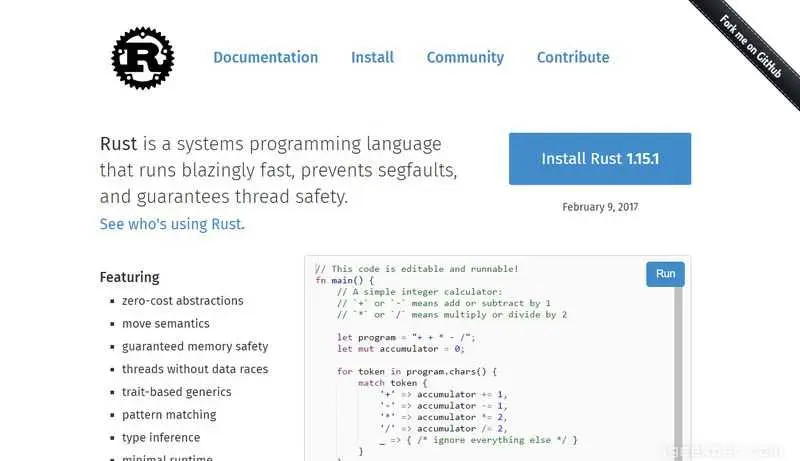Click the ignore everything else comment line
800x461 pixels.
[x=479, y=440]
